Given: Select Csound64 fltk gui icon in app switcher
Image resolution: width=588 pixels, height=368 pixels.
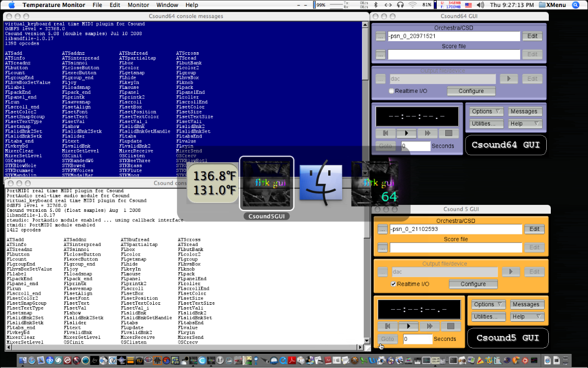Looking at the screenshot, I should click(x=374, y=184).
